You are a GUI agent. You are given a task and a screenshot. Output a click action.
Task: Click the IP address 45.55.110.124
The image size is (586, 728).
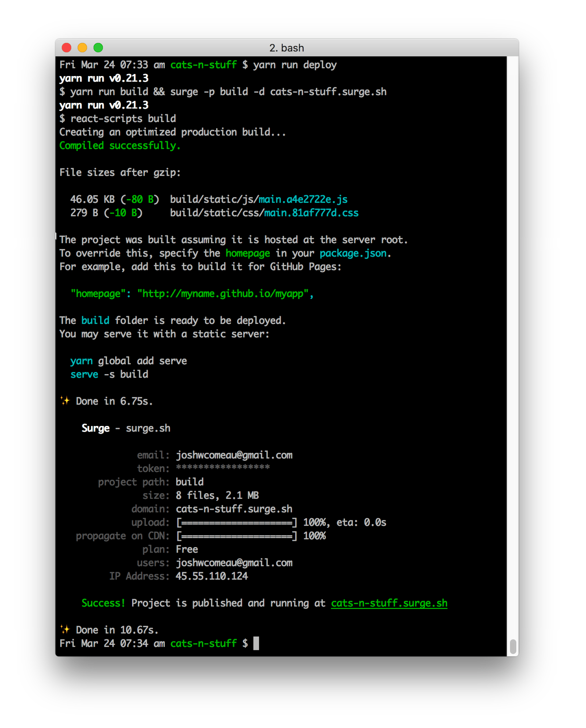pyautogui.click(x=212, y=576)
